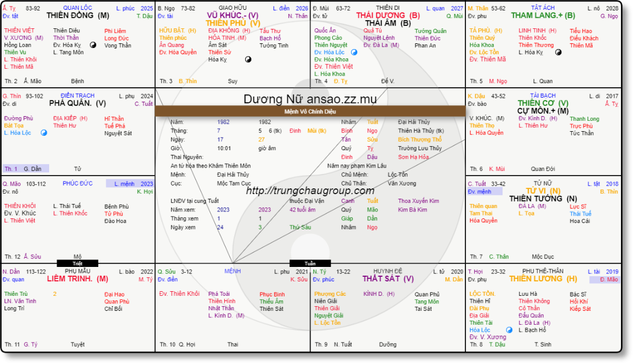636x364 pixels.
Task: Click blue icon next to Đv. Hóa Lộc in Thiên Di
Action: [354, 52]
